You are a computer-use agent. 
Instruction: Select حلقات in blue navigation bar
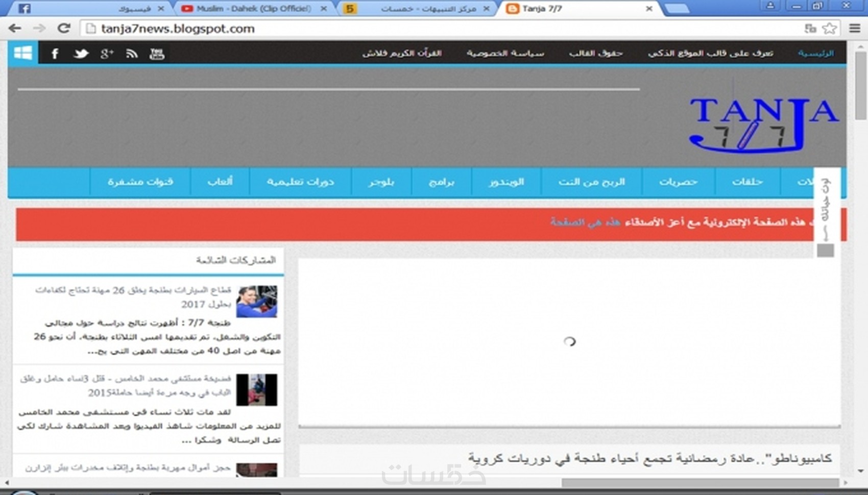click(x=747, y=182)
